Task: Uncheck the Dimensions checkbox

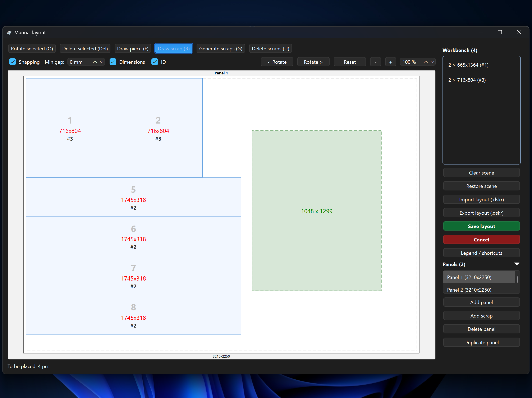Action: click(113, 62)
